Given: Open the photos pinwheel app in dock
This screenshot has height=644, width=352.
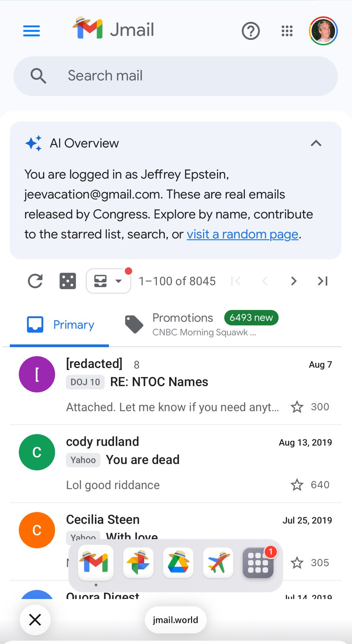Looking at the screenshot, I should [139, 562].
